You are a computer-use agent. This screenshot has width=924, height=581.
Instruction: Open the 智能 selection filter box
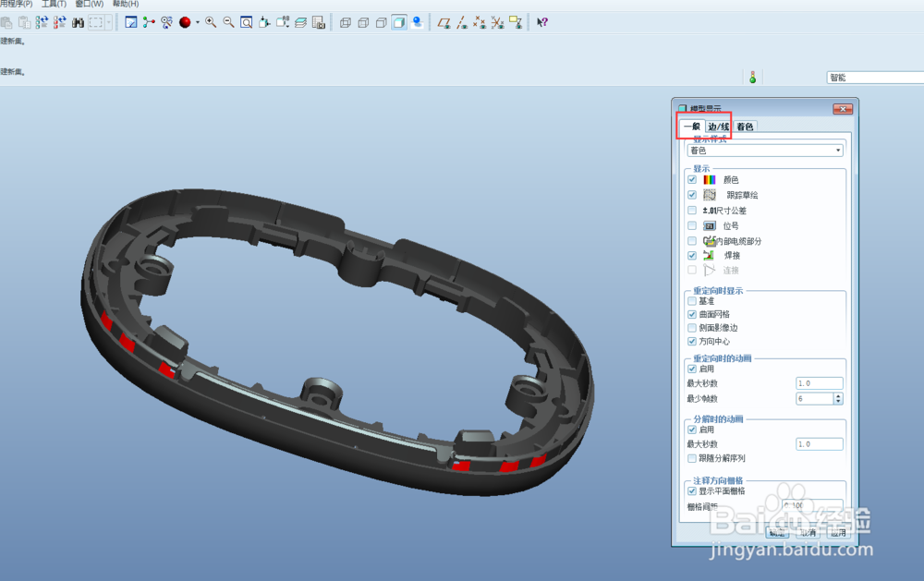click(x=875, y=78)
